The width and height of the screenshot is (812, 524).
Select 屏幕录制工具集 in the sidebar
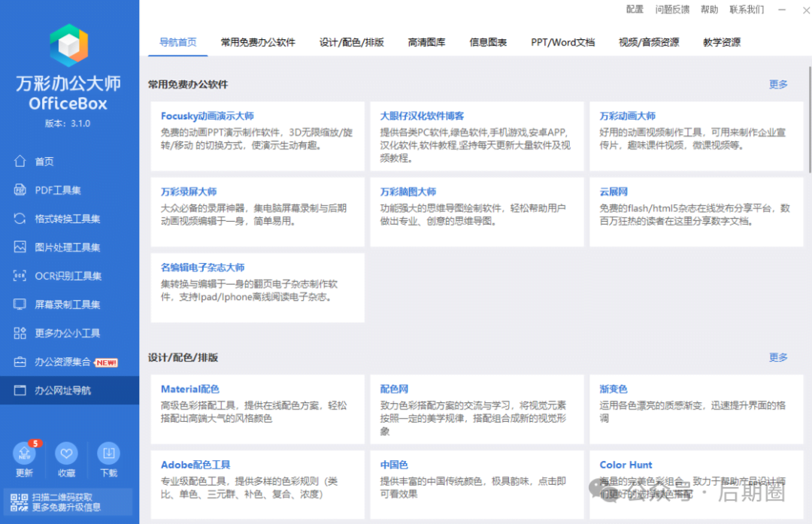[x=69, y=304]
